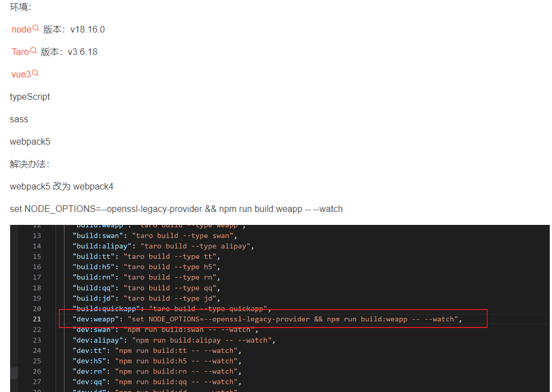This screenshot has height=392, width=552.
Task: Click the "dev:weapp" key in the code
Action: click(x=93, y=319)
